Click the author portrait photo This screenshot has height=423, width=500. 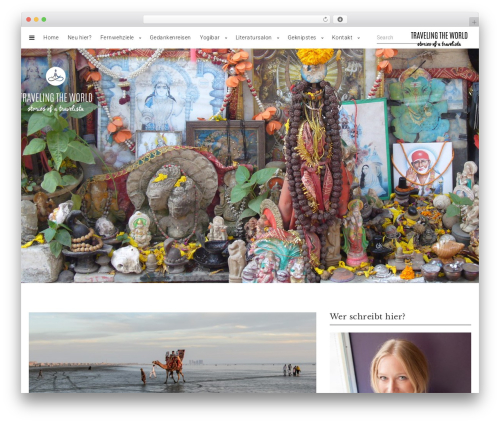click(x=400, y=363)
